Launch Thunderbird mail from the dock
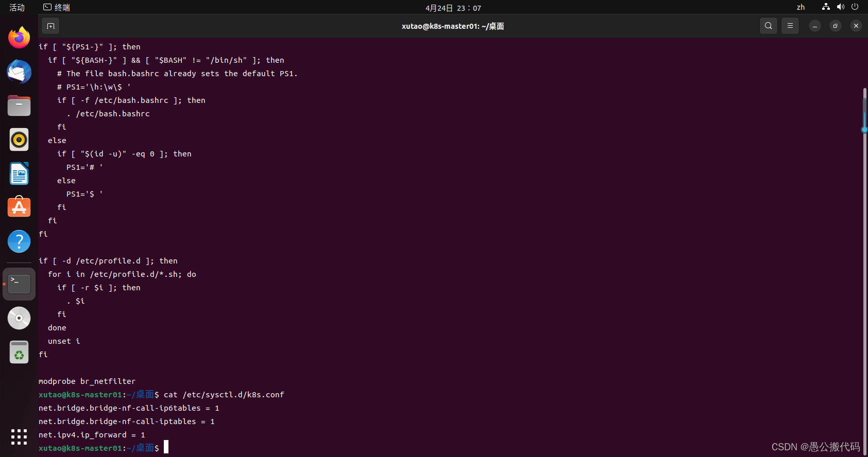868x457 pixels. point(19,72)
